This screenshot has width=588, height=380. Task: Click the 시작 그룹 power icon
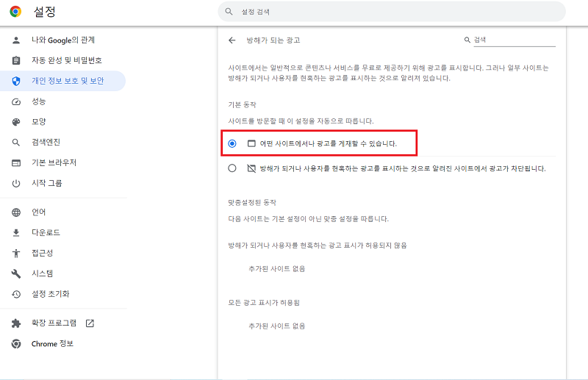[16, 183]
